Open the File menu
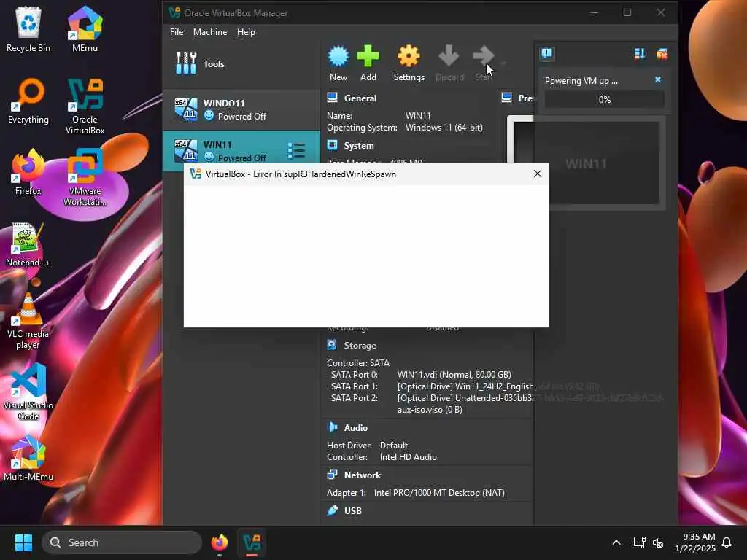Image resolution: width=747 pixels, height=560 pixels. [x=177, y=32]
